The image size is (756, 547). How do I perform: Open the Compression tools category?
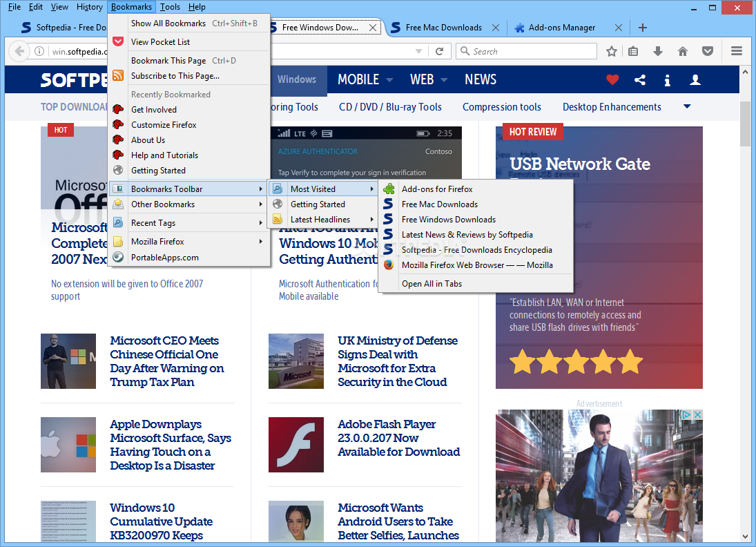[502, 107]
